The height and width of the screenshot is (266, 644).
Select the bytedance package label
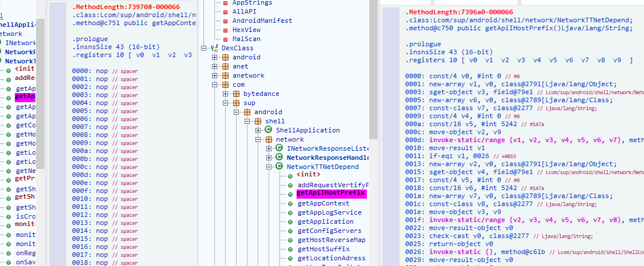click(262, 94)
